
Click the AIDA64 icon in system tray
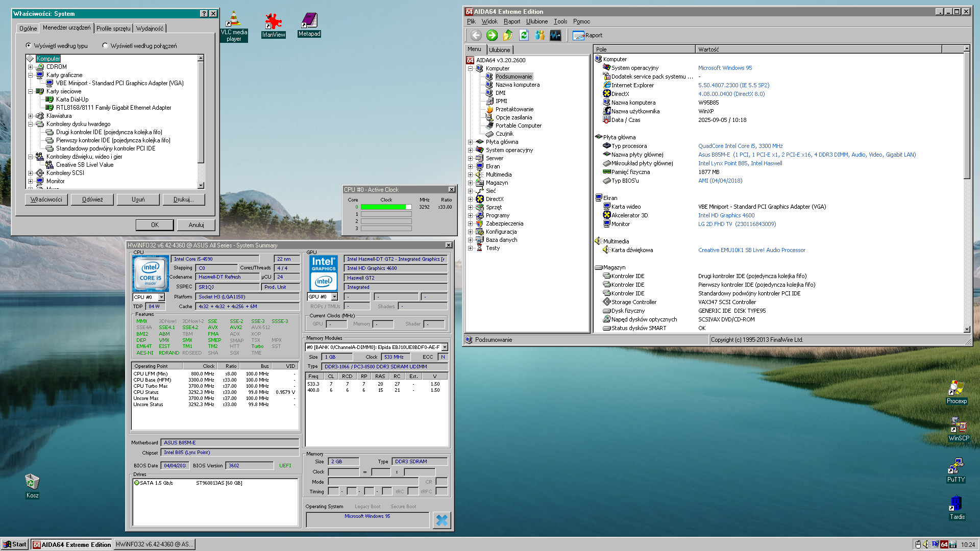(944, 544)
